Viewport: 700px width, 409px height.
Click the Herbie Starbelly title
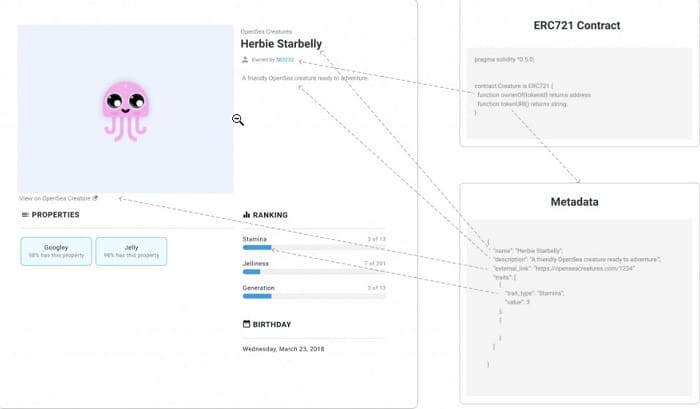point(281,44)
